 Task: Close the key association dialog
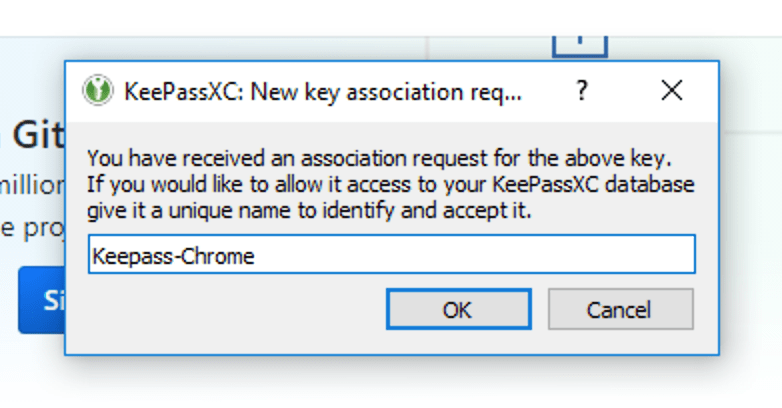(x=672, y=92)
